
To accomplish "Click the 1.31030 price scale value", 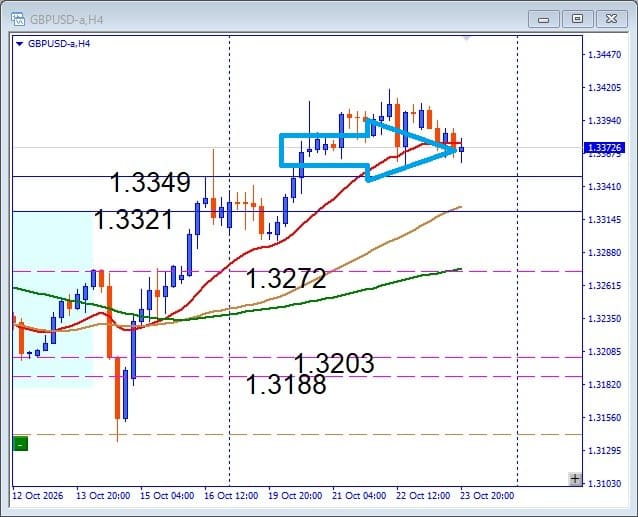I will point(605,484).
